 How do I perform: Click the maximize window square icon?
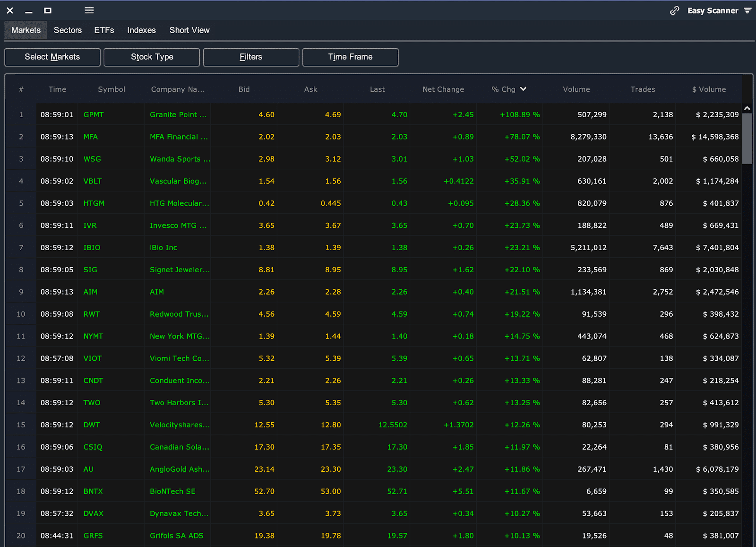pos(48,10)
